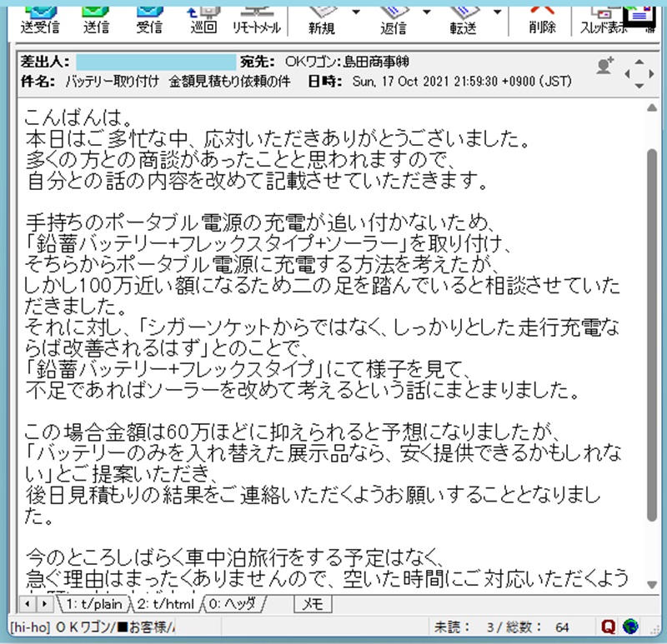Compose a new message with 新規
This screenshot has height=644, width=667.
(x=321, y=17)
